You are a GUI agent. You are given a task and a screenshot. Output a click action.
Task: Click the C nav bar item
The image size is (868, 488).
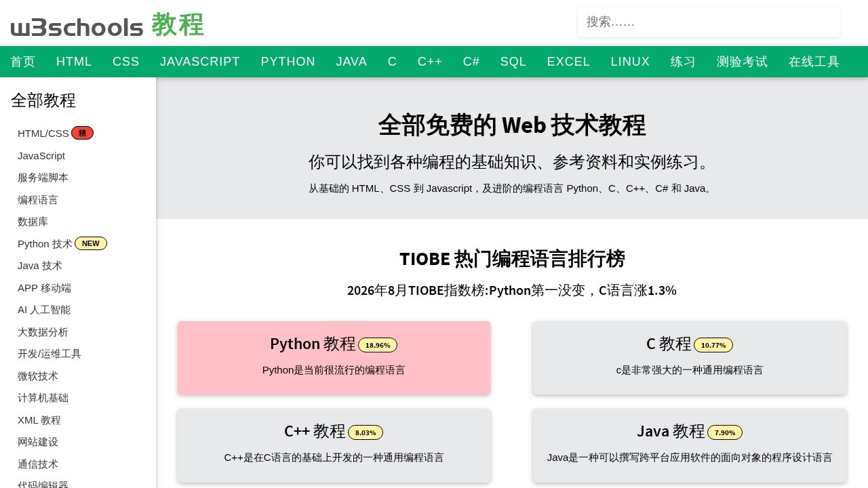(x=392, y=62)
